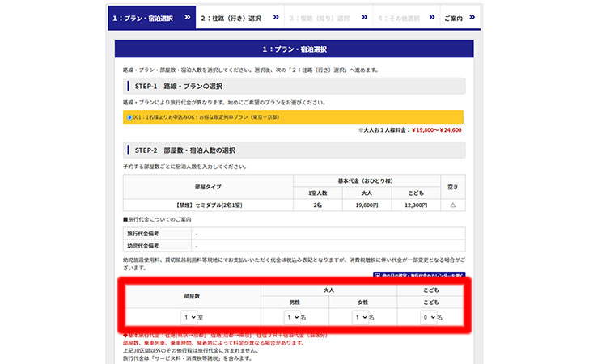This screenshot has height=364, width=589.
Task: Click the 【禁煙】セミダブル(2名1室) room type cell
Action: (208, 205)
